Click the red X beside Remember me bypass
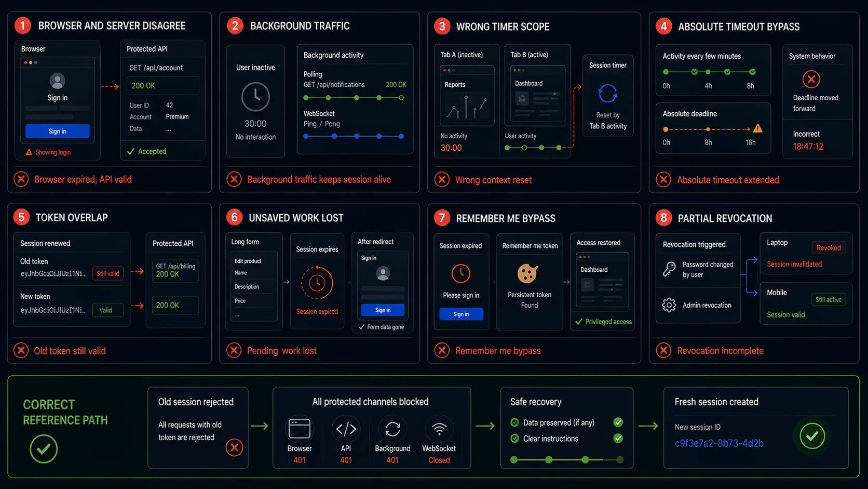Image resolution: width=868 pixels, height=489 pixels. [x=442, y=350]
